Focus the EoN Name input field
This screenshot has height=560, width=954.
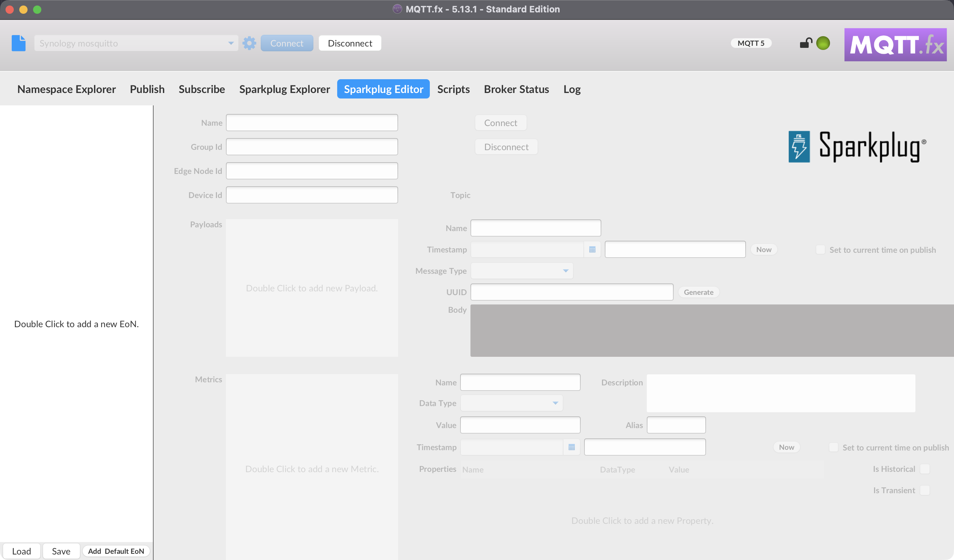(312, 123)
